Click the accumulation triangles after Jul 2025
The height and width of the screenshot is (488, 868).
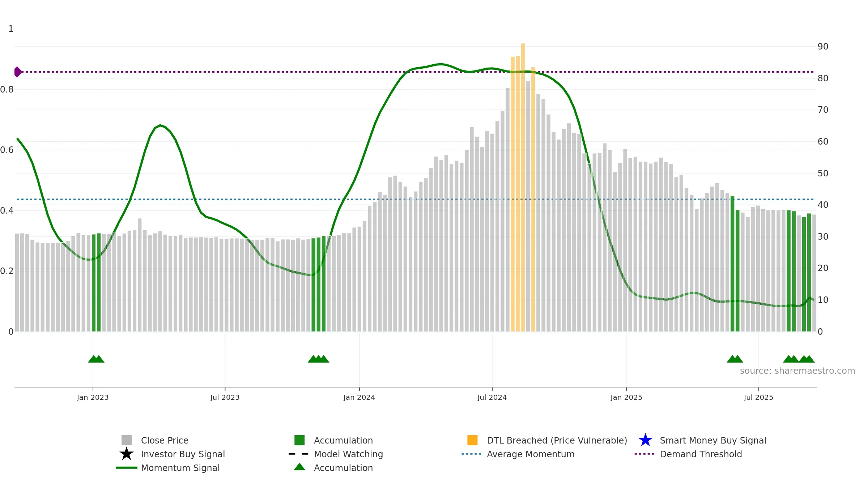click(799, 359)
